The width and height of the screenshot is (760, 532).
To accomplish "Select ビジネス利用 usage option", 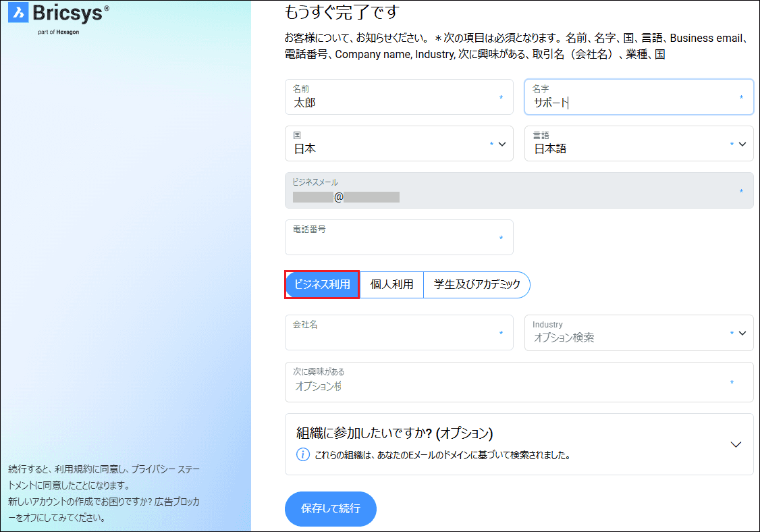I will point(322,285).
